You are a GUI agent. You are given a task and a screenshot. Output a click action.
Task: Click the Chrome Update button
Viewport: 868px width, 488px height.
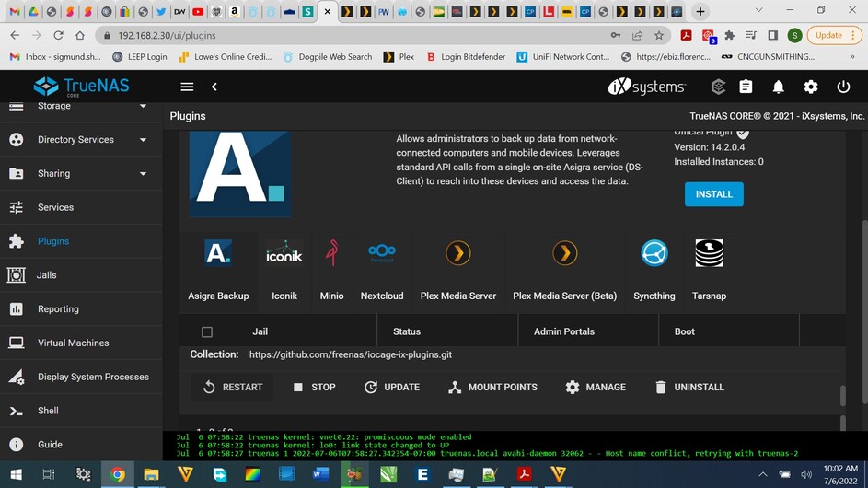pyautogui.click(x=835, y=36)
